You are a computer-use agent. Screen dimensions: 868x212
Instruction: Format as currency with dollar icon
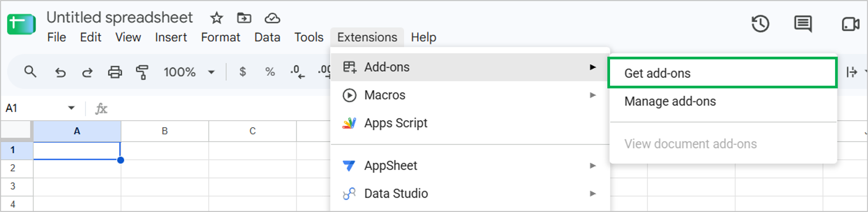(x=242, y=72)
